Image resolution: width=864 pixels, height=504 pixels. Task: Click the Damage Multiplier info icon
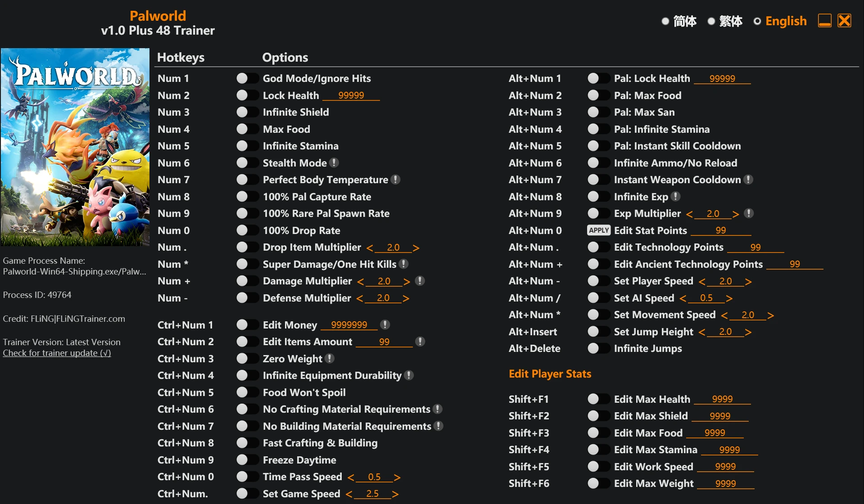click(420, 281)
